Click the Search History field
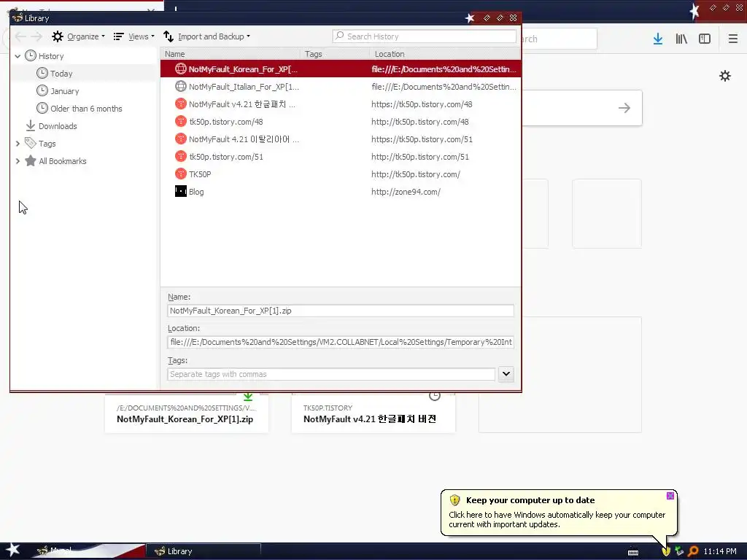 click(x=424, y=36)
